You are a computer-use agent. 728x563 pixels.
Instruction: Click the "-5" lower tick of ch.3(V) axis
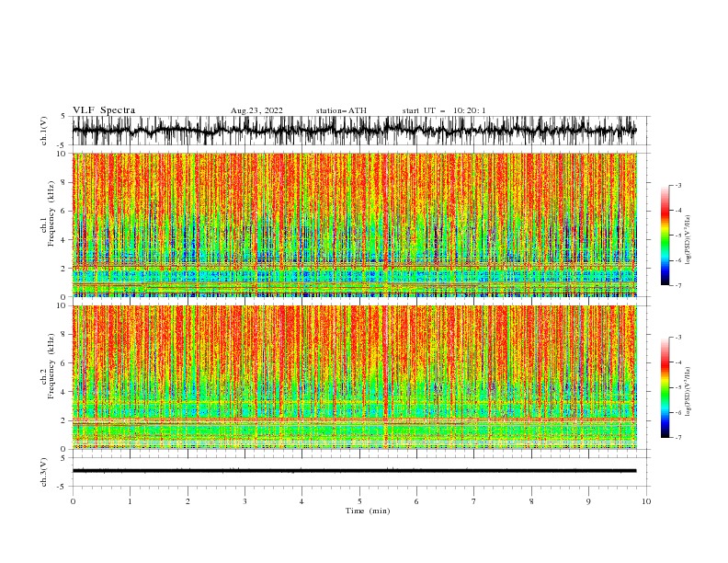coord(63,487)
